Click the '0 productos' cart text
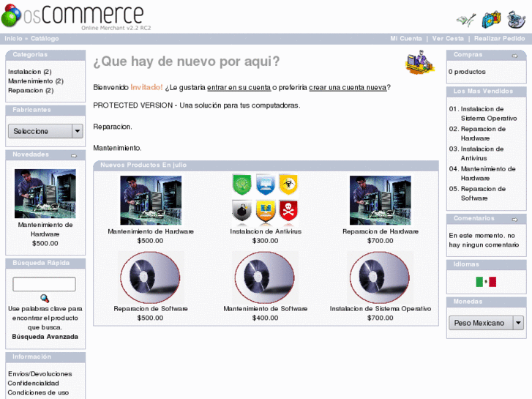Viewport: 532px width, 399px height. click(x=467, y=72)
